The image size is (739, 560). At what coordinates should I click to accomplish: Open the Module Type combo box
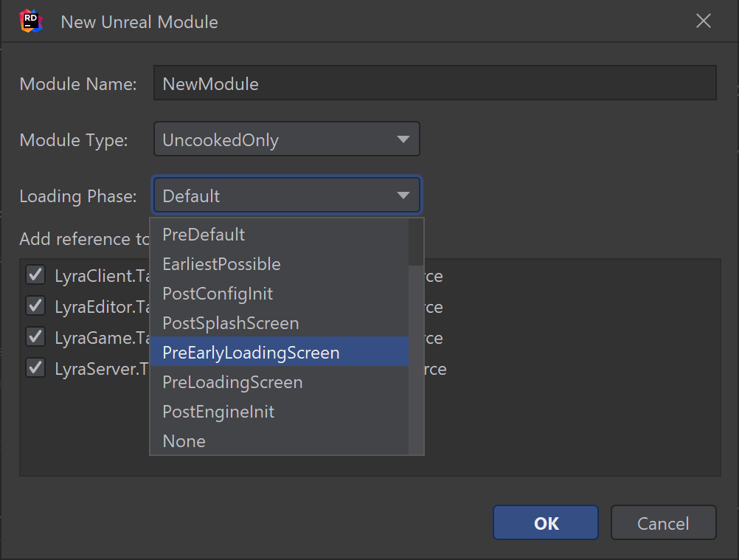[x=286, y=139]
